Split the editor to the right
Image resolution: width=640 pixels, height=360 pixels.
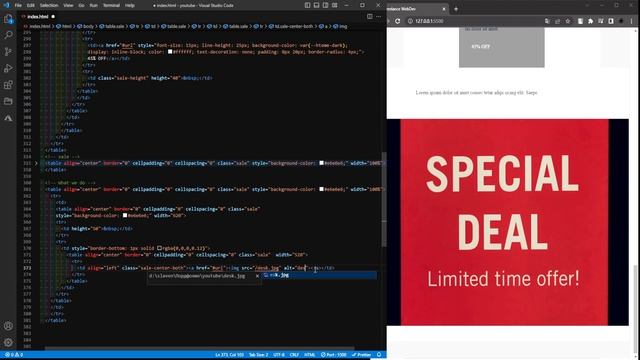[x=369, y=17]
